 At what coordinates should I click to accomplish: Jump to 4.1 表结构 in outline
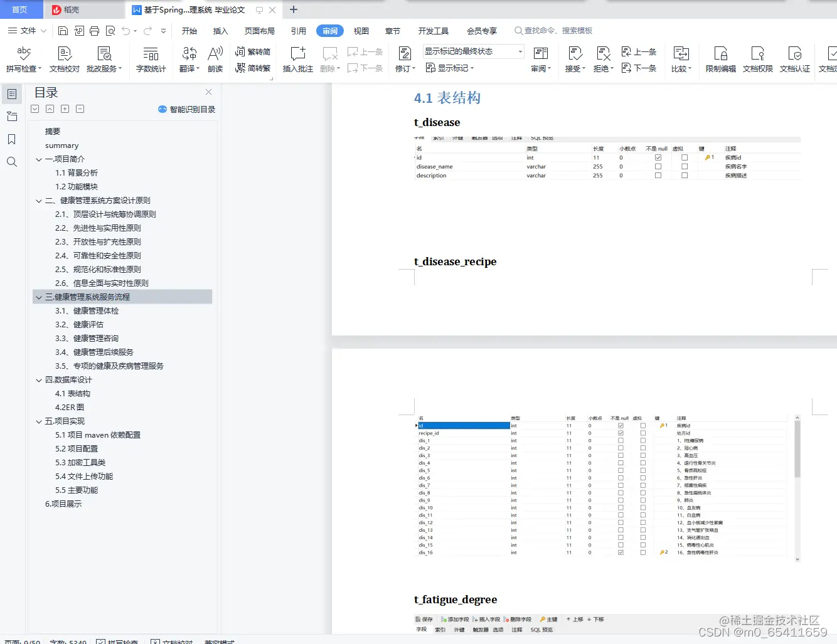tap(73, 394)
